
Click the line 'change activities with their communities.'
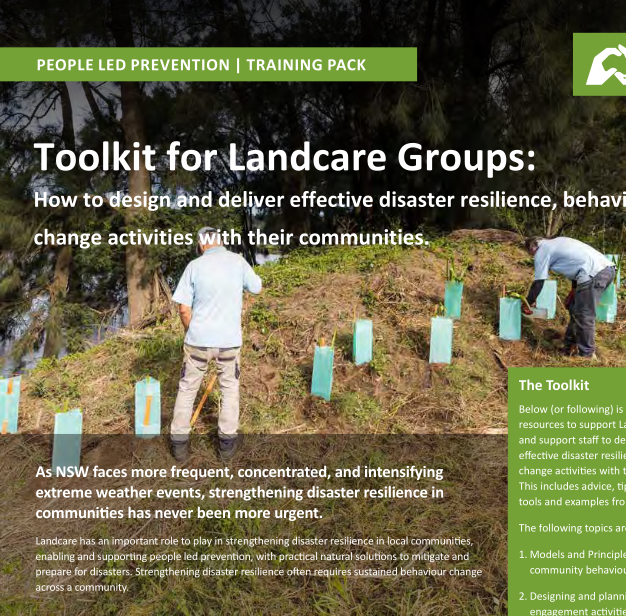point(231,238)
